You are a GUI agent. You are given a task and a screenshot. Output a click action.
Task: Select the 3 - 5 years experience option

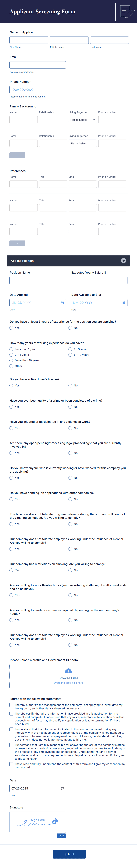[x=11, y=355]
